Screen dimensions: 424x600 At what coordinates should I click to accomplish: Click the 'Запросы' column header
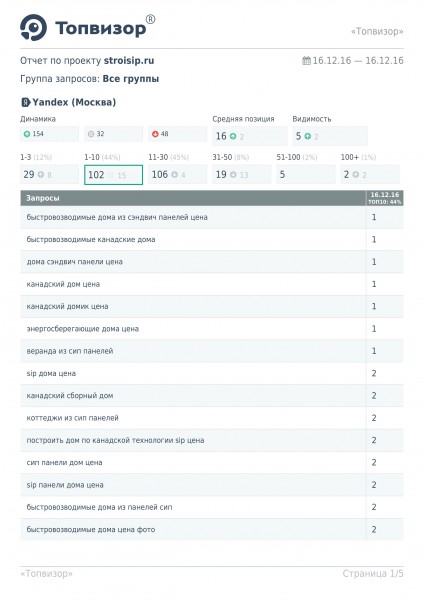(42, 198)
